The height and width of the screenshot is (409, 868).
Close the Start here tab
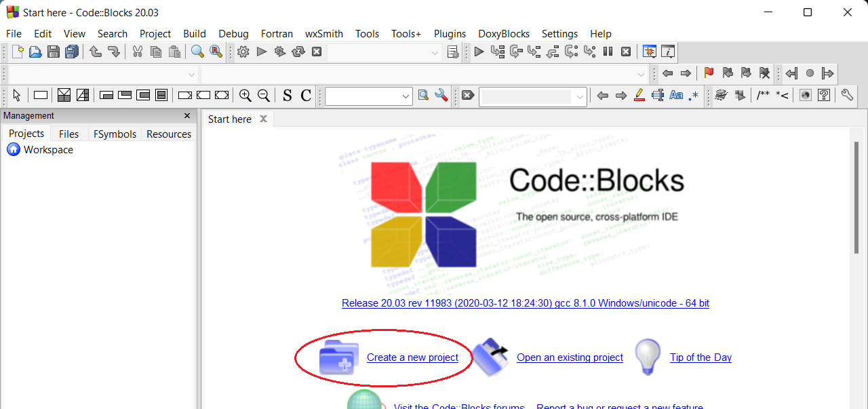tap(264, 119)
